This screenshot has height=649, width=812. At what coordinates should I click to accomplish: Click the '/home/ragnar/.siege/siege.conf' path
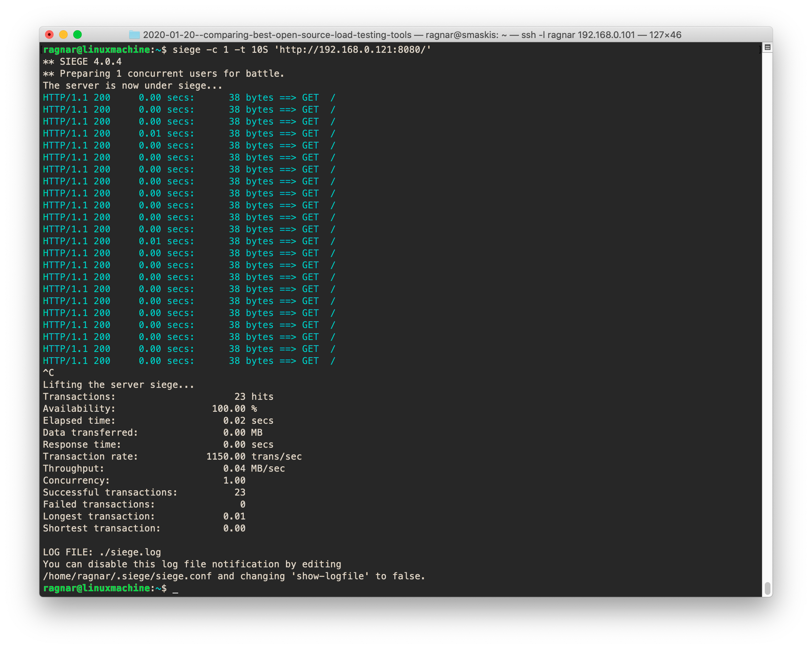(127, 576)
